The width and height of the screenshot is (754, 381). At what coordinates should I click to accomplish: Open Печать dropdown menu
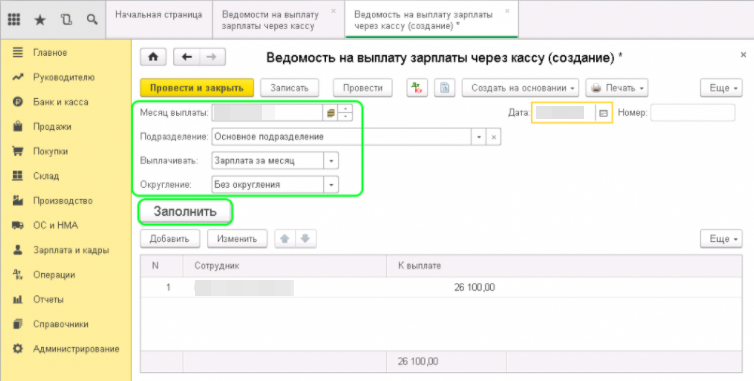pyautogui.click(x=617, y=88)
